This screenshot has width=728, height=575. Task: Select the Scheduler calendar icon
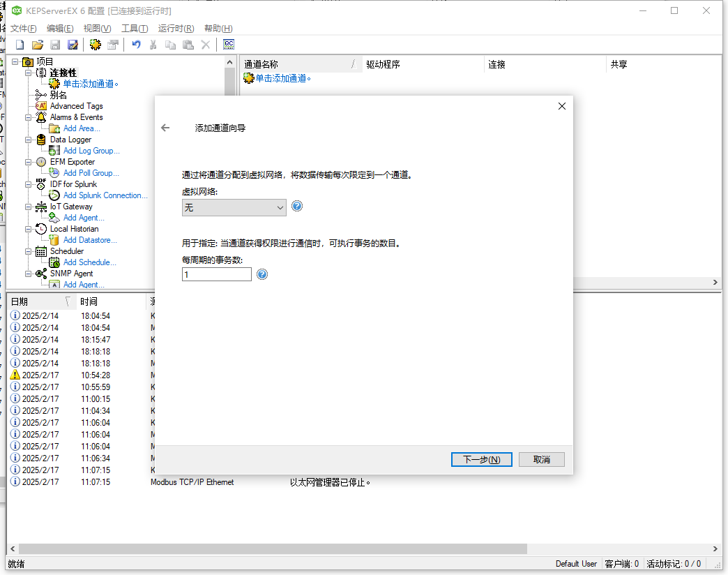pos(41,251)
